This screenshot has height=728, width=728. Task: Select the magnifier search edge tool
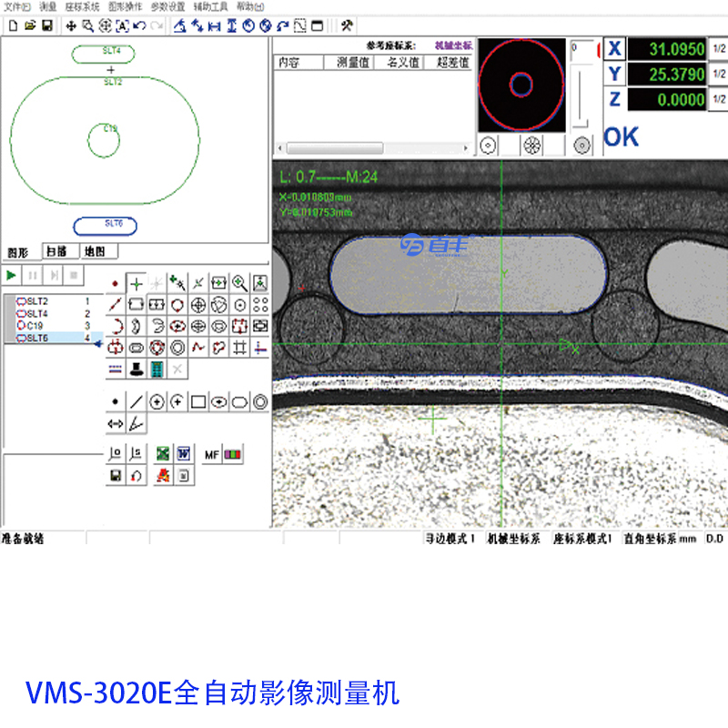[x=239, y=283]
